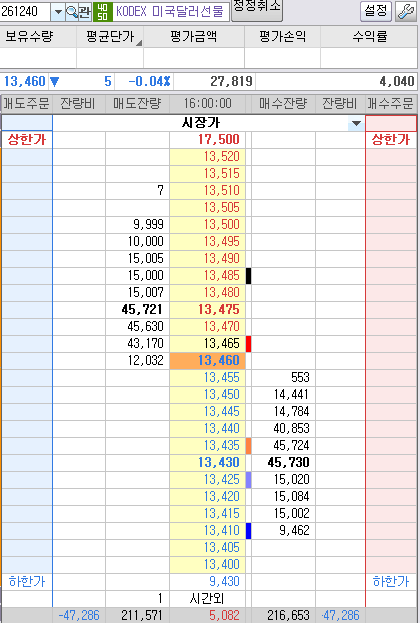Select the 13,510 price row
The height and width of the screenshot is (623, 420).
tap(207, 190)
